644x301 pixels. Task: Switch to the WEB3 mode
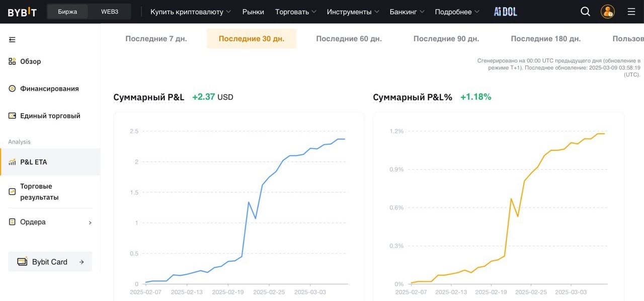[109, 12]
